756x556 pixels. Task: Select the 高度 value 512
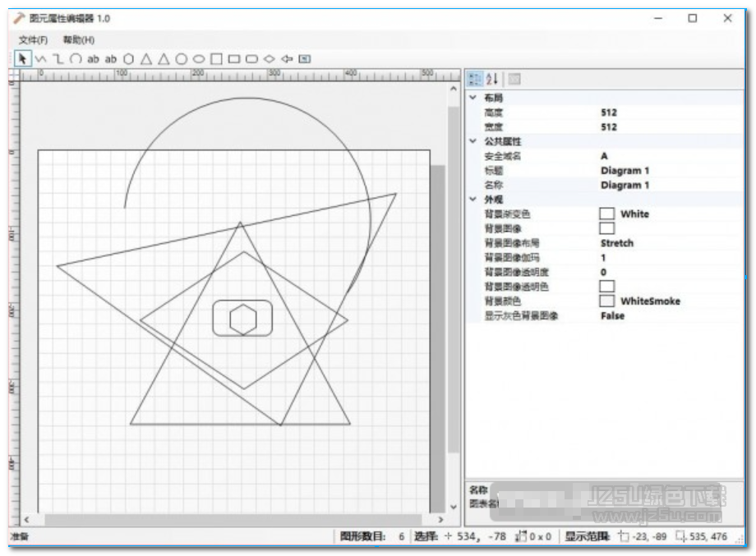608,113
